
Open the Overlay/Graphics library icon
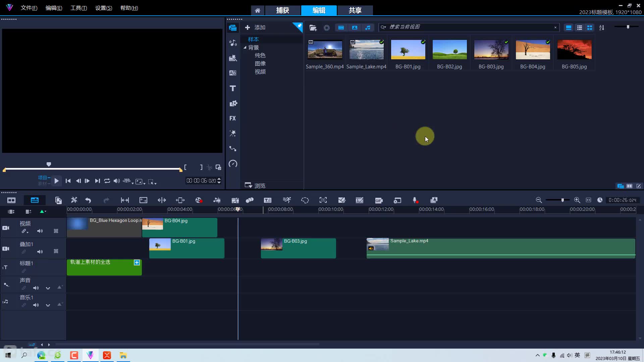click(233, 103)
